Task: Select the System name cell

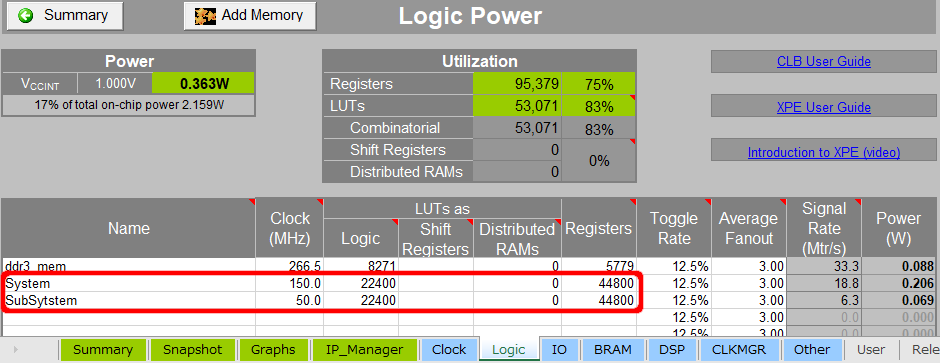Action: [129, 283]
